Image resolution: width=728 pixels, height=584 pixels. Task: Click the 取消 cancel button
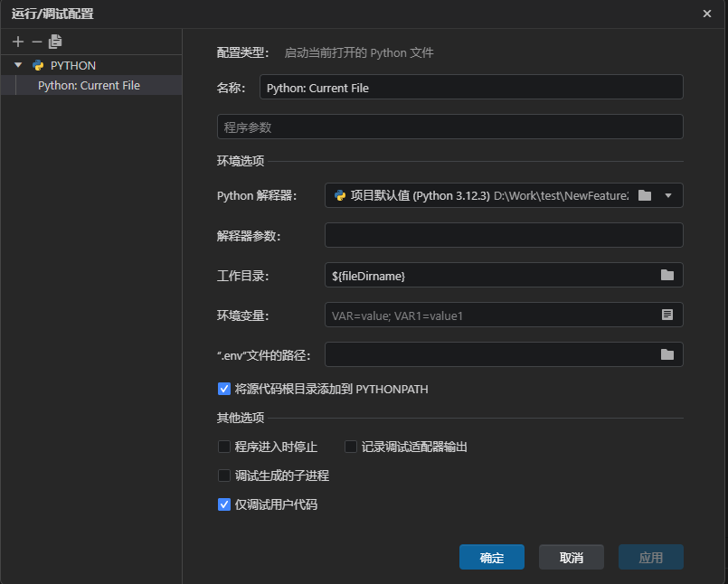pyautogui.click(x=571, y=557)
